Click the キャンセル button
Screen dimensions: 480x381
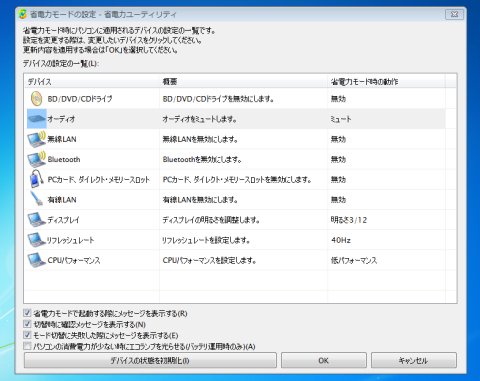pyautogui.click(x=414, y=360)
